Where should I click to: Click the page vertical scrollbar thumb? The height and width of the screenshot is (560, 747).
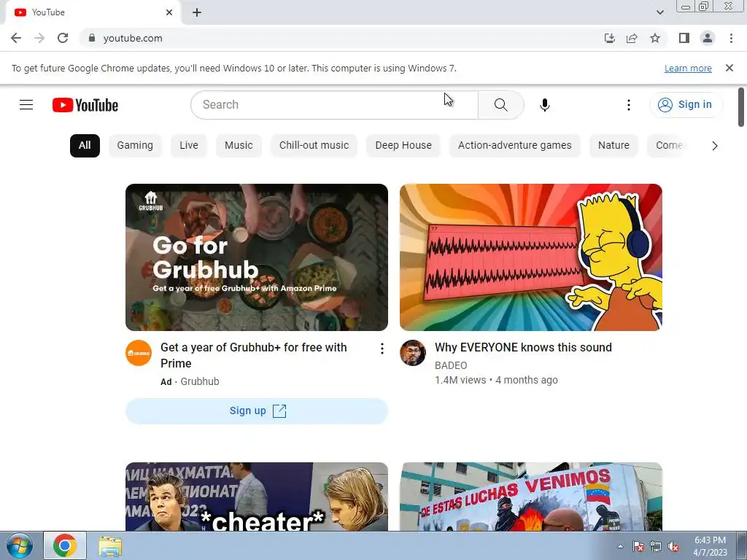(741, 108)
